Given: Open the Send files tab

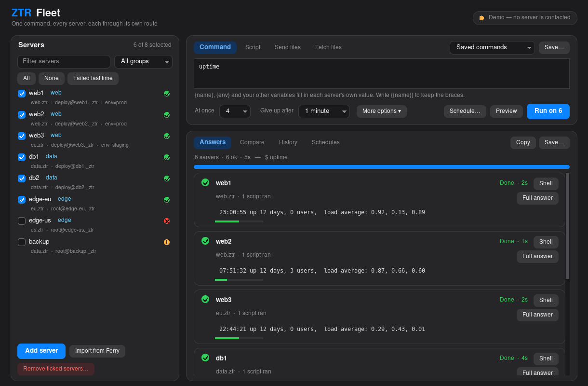Looking at the screenshot, I should click(288, 47).
